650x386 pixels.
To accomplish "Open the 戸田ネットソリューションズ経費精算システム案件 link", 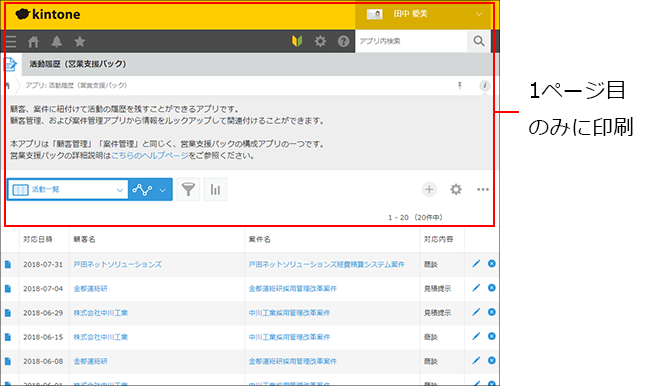I will pyautogui.click(x=326, y=265).
